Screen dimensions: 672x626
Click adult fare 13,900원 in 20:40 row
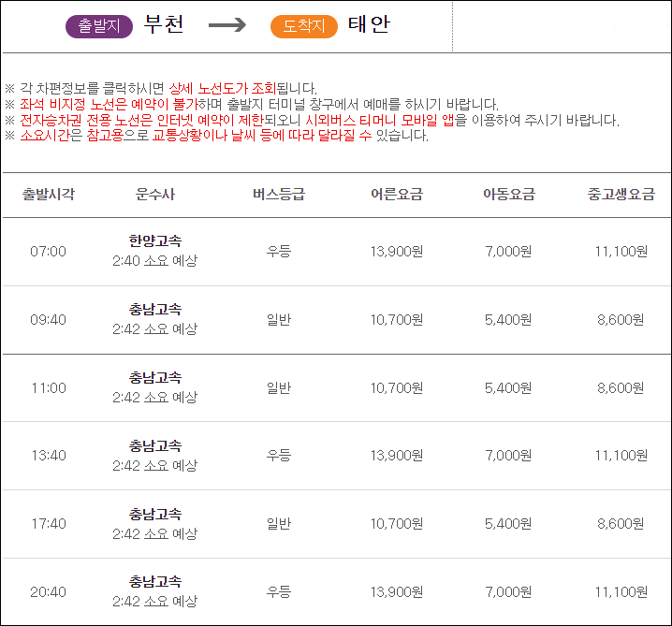pos(397,591)
